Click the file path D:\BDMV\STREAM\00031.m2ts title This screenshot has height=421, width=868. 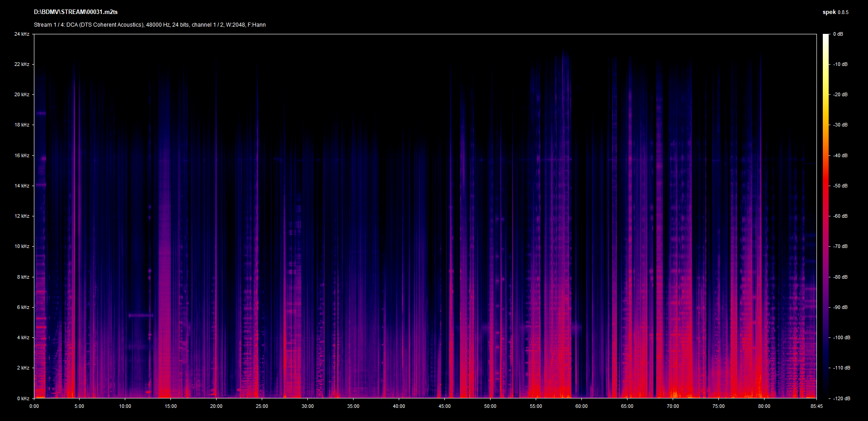(x=75, y=12)
